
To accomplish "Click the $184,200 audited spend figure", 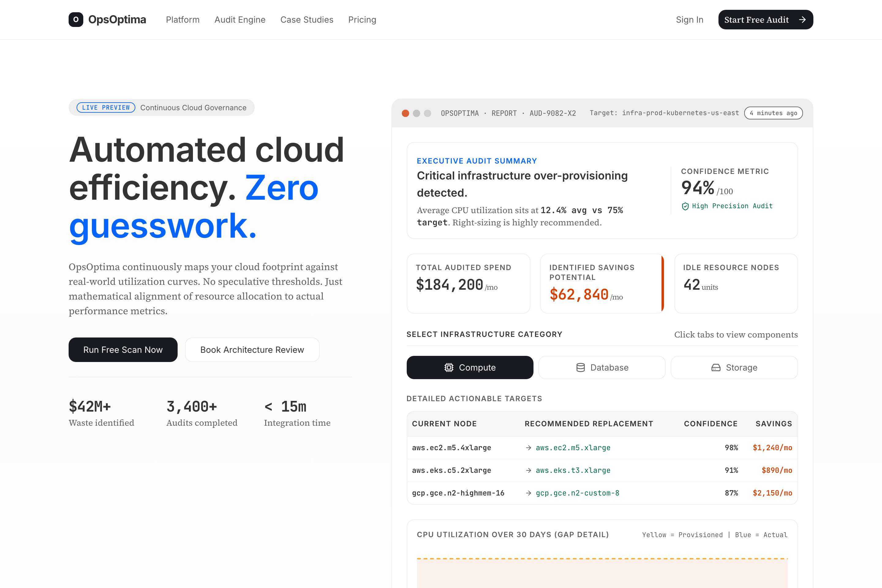I will coord(449,285).
